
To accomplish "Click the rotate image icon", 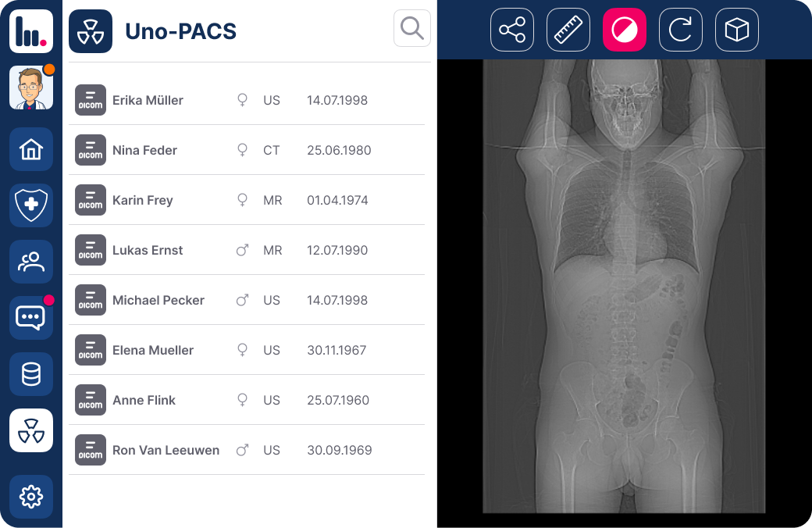I will [681, 30].
